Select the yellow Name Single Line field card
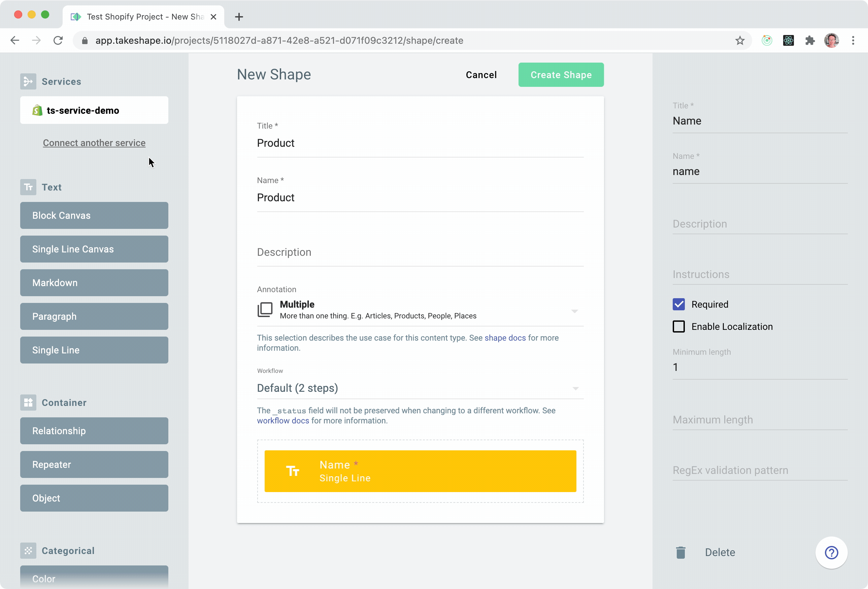This screenshot has width=868, height=589. coord(420,471)
